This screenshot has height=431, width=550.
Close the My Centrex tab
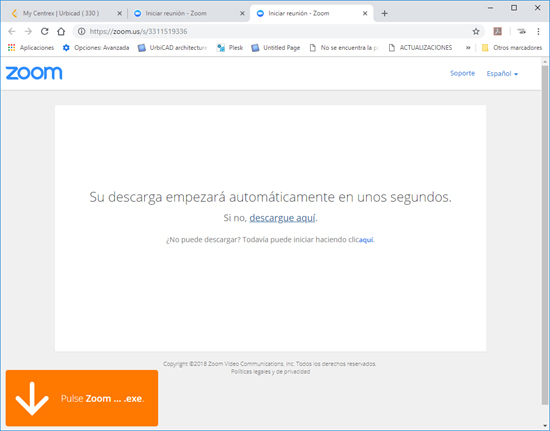119,13
